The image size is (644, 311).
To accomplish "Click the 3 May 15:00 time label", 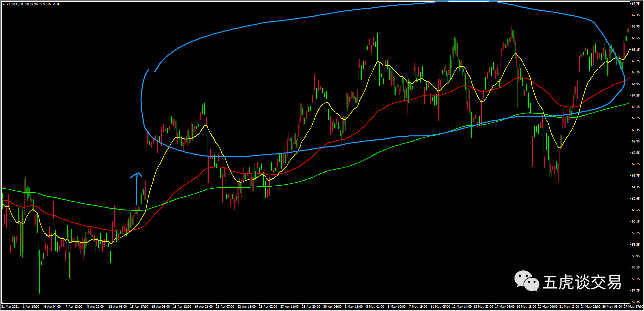I will [x=354, y=307].
